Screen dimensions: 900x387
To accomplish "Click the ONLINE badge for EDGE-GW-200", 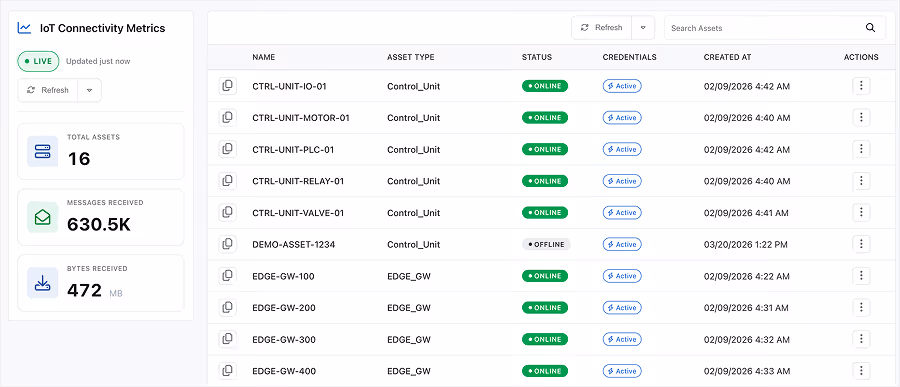I will point(545,308).
